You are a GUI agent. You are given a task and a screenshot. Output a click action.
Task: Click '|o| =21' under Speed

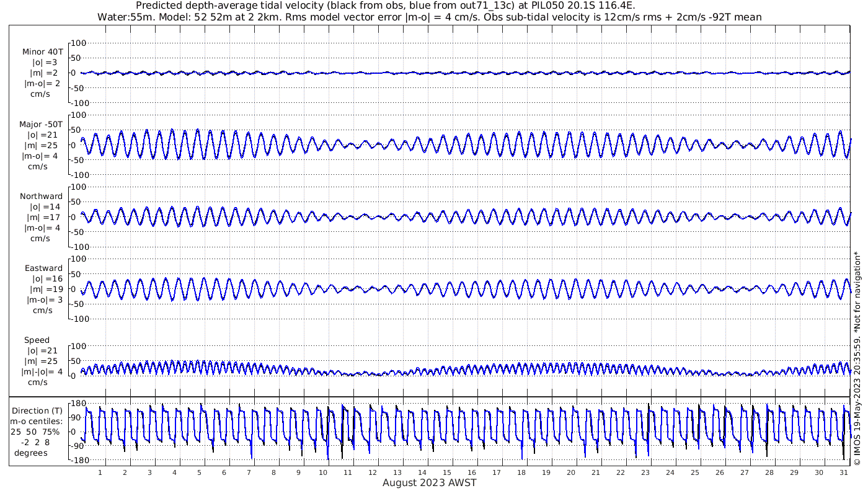tap(42, 351)
